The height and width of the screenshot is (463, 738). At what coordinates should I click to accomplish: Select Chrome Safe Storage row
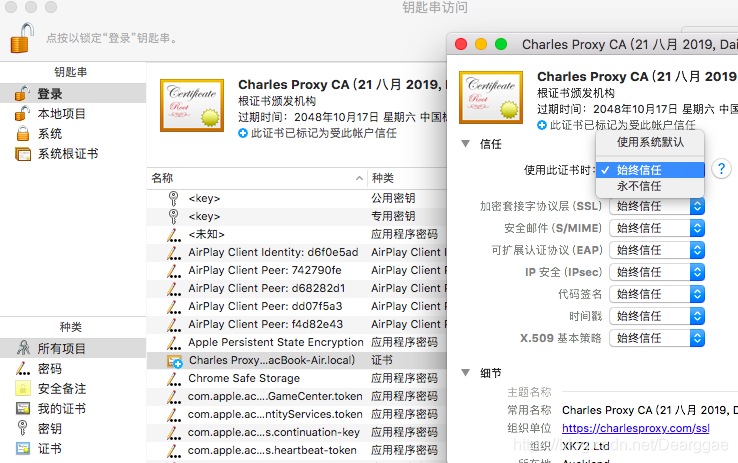[297, 378]
